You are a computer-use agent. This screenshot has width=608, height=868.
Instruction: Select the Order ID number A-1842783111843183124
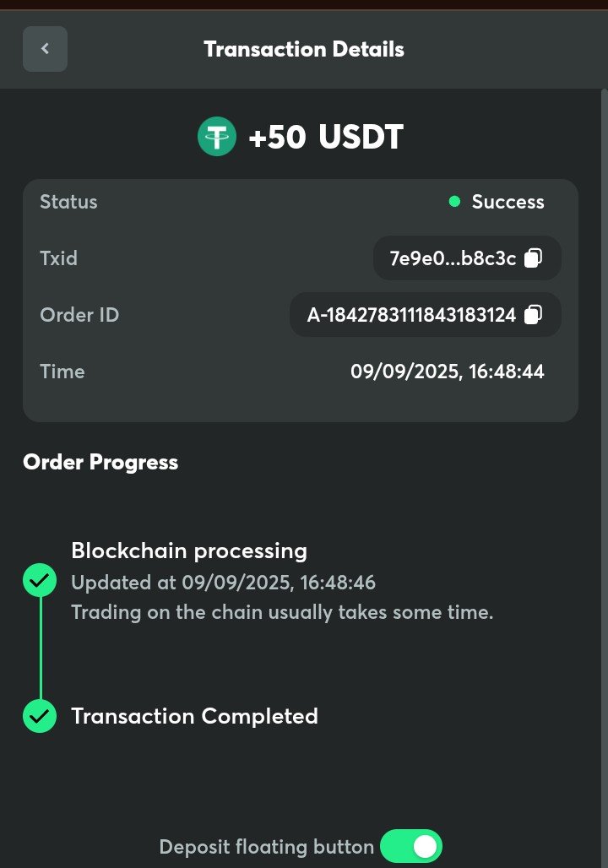411,315
